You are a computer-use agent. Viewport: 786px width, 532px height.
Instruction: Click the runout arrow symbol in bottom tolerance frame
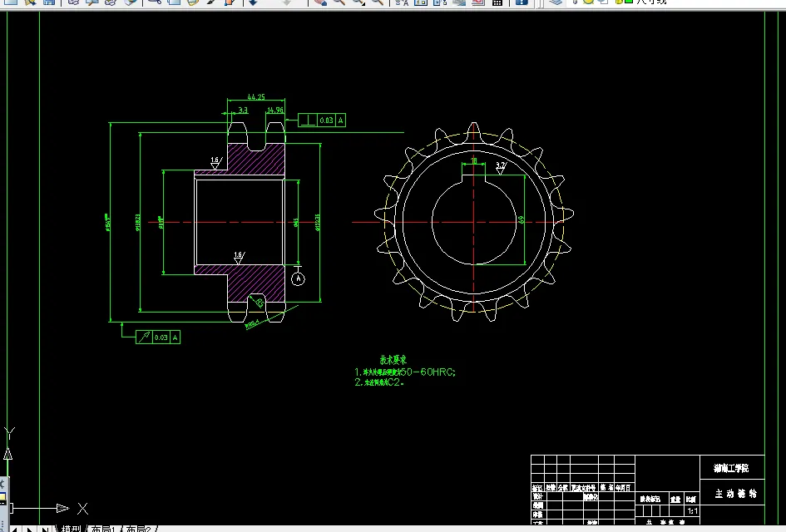point(145,337)
